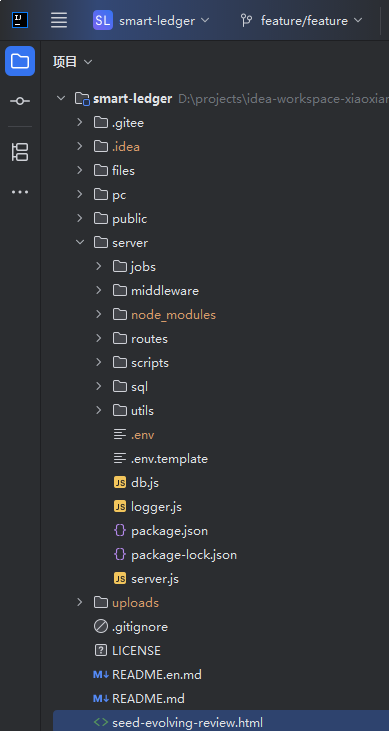Select the .gitignore file name
Image resolution: width=389 pixels, height=731 pixels.
[140, 628]
